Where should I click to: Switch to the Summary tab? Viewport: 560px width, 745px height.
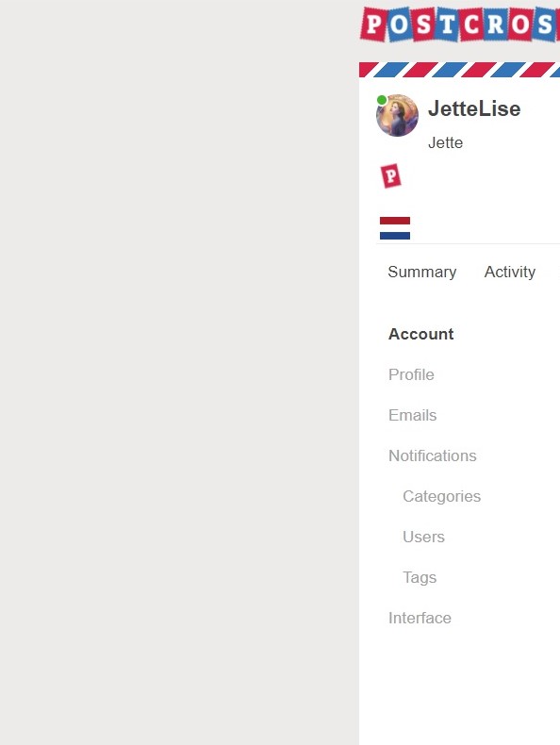tap(421, 272)
